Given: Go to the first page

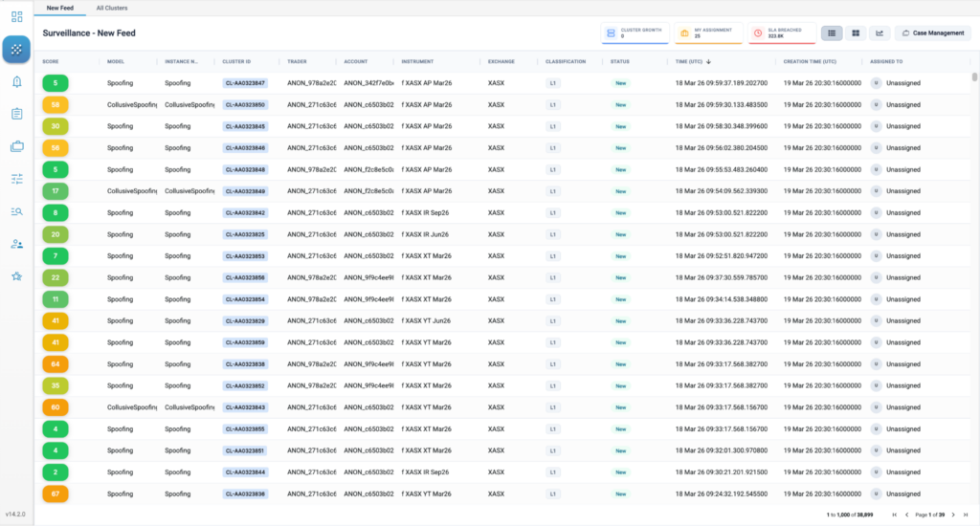Looking at the screenshot, I should (x=895, y=515).
